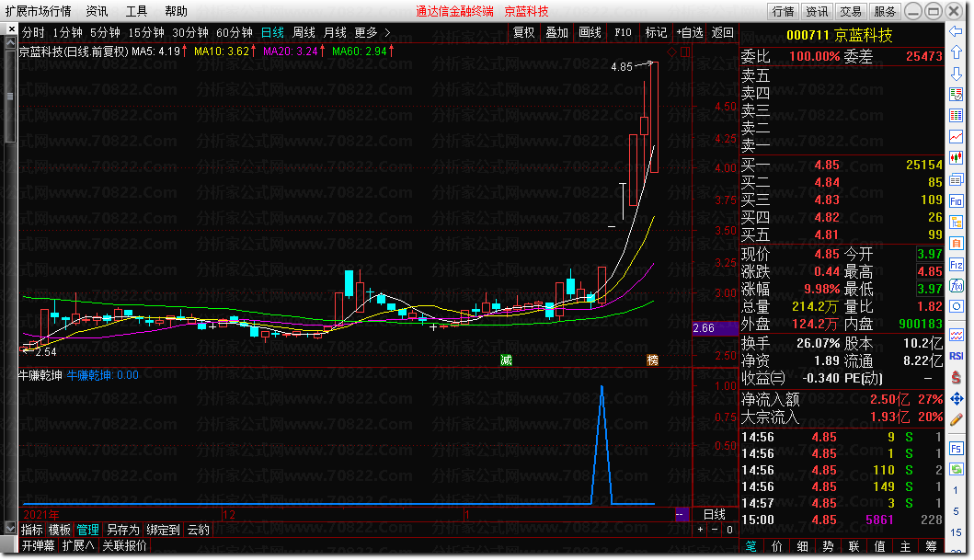Click the F10 icon in right sidebar
The height and width of the screenshot is (560, 974).
956,200
